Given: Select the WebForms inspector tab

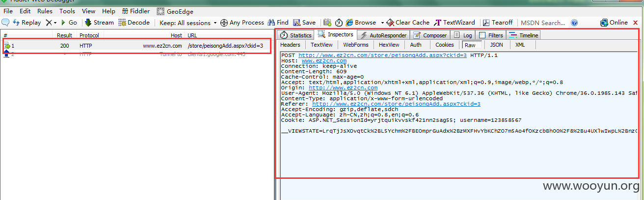Looking at the screenshot, I should click(x=355, y=45).
